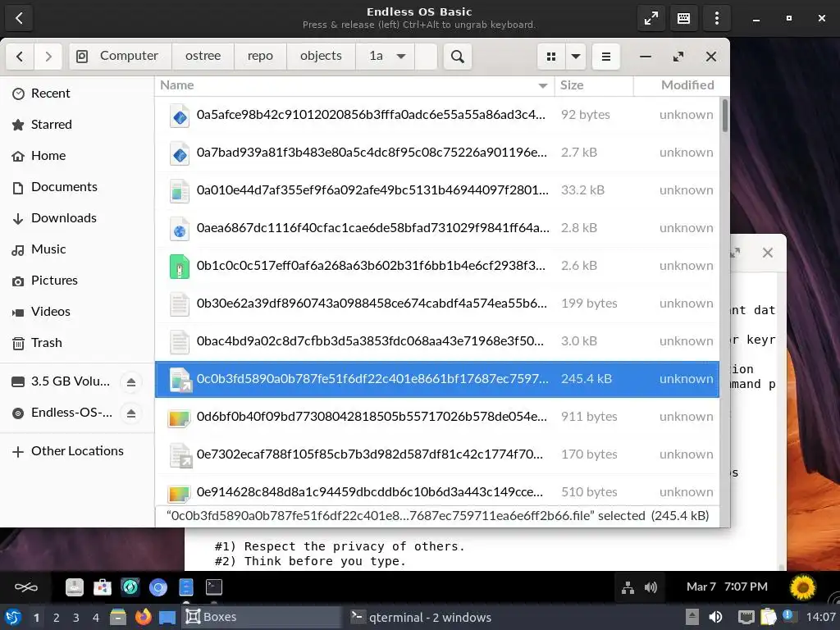Screen dimensions: 840x630
Task: Select file 0a5afce98b42c91012020856b3fffa0adc6e55a55a86ad3c4
Action: click(437, 115)
